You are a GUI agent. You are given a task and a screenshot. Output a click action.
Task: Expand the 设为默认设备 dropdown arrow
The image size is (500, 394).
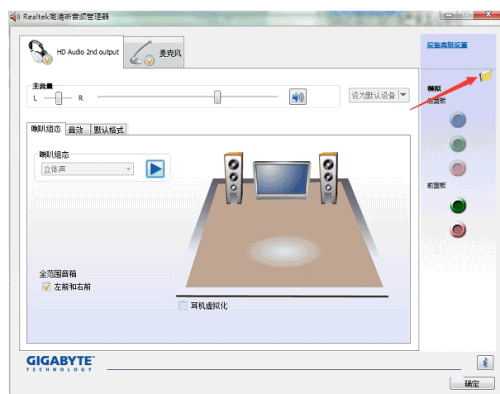pyautogui.click(x=403, y=95)
